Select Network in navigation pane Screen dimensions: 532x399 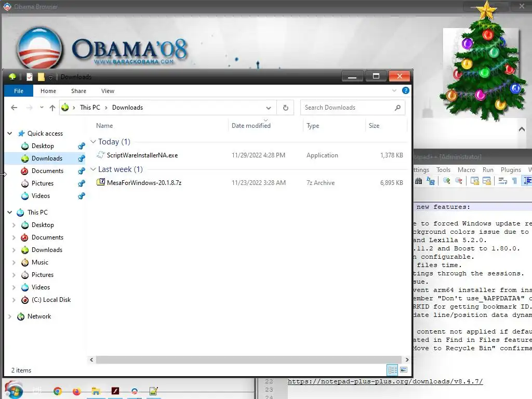(39, 316)
